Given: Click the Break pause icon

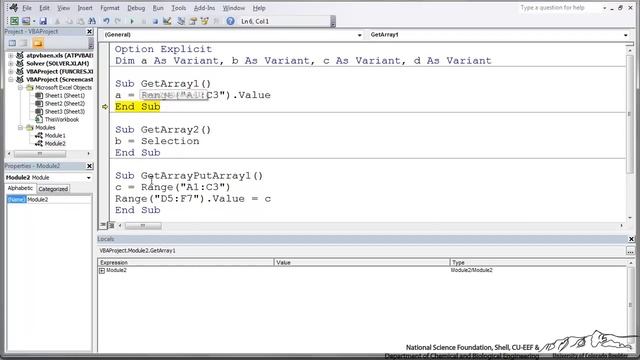Looking at the screenshot, I should pyautogui.click(x=144, y=21).
